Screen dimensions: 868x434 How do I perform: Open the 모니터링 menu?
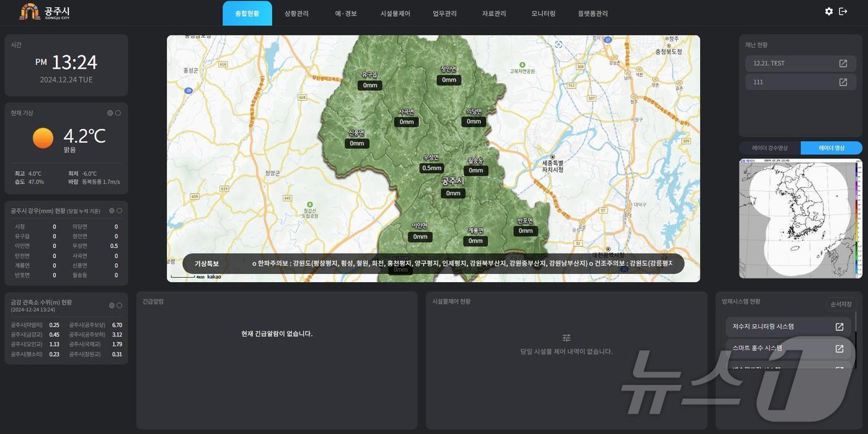pos(543,14)
